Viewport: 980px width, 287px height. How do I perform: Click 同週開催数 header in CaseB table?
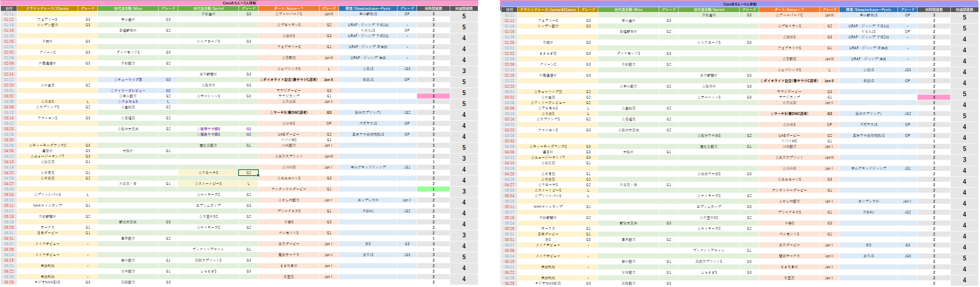(964, 9)
